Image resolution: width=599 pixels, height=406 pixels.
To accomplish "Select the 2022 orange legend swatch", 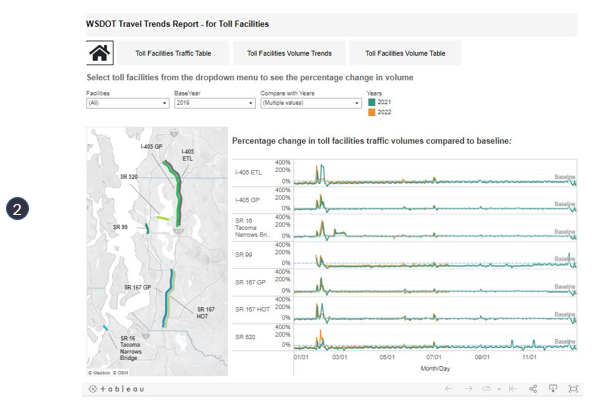I will coord(371,112).
